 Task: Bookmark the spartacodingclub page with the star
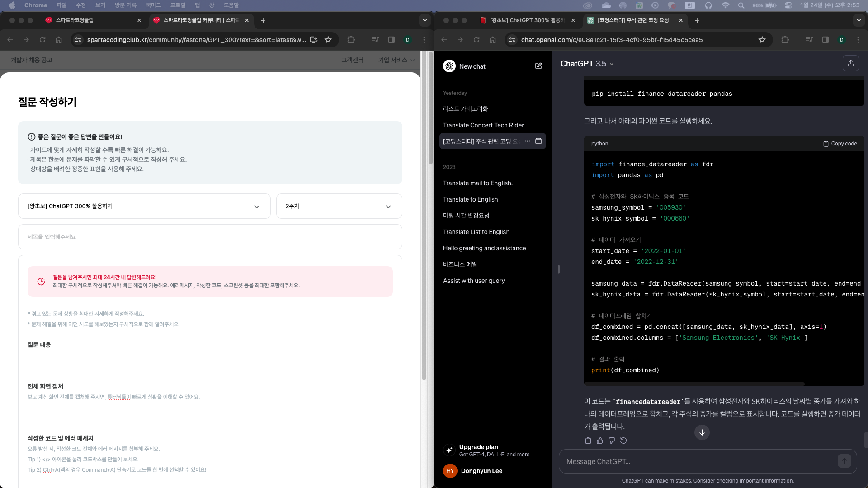pos(328,40)
